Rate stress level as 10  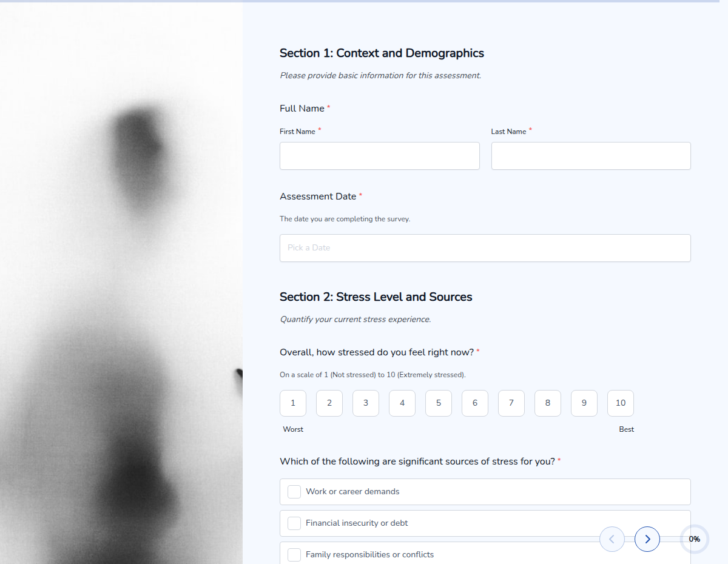(621, 403)
